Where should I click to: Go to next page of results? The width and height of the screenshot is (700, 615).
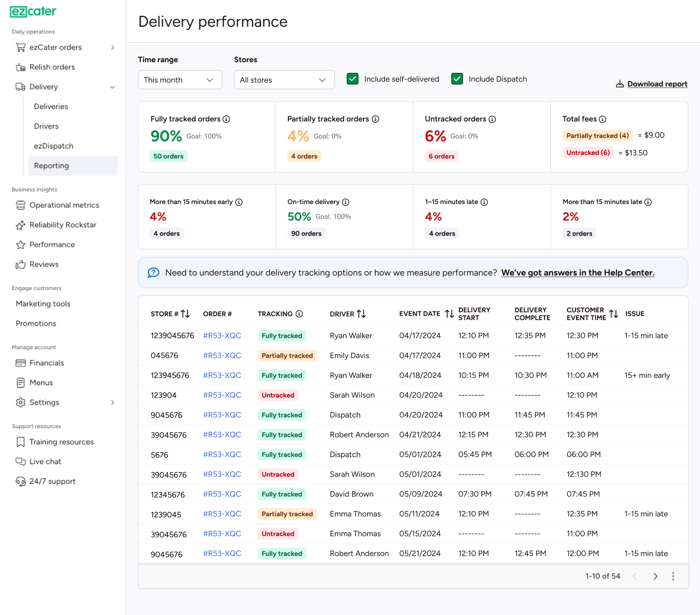[x=655, y=576]
